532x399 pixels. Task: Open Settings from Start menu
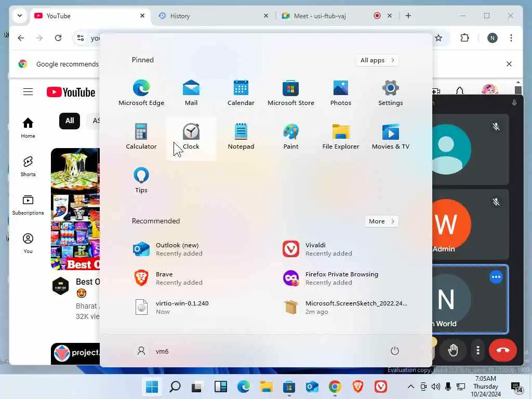click(x=391, y=92)
